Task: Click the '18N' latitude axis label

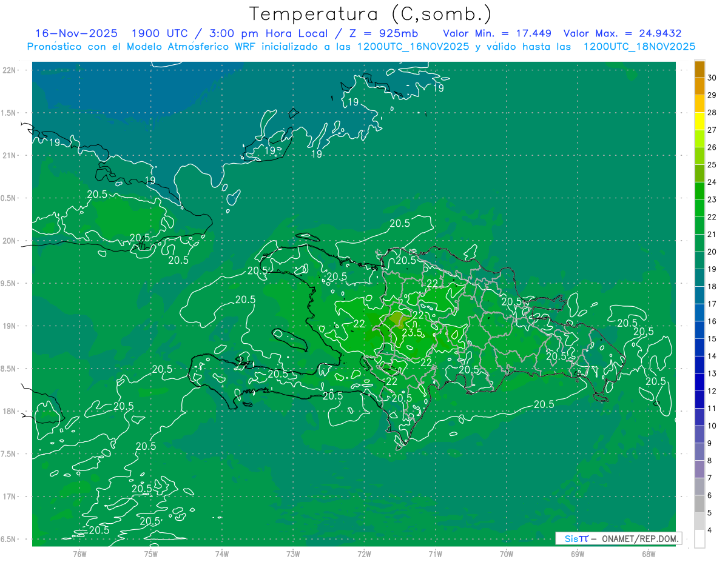Action: point(10,411)
